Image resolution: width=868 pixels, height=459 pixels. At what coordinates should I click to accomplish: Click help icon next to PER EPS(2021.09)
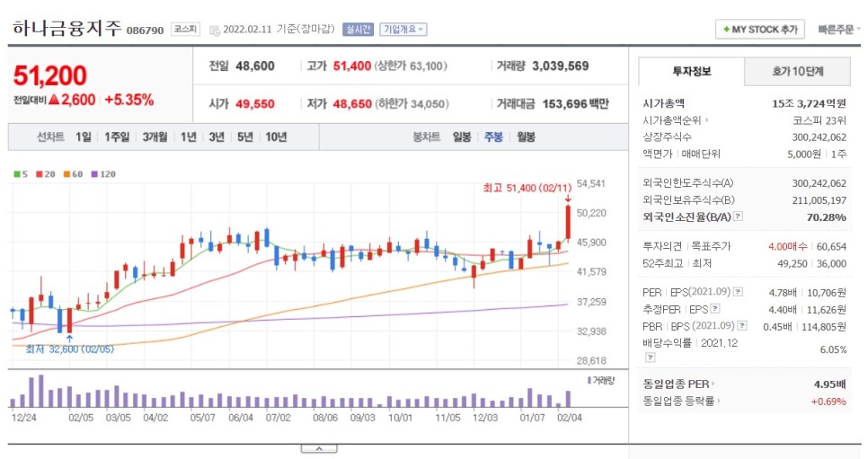pyautogui.click(x=738, y=292)
